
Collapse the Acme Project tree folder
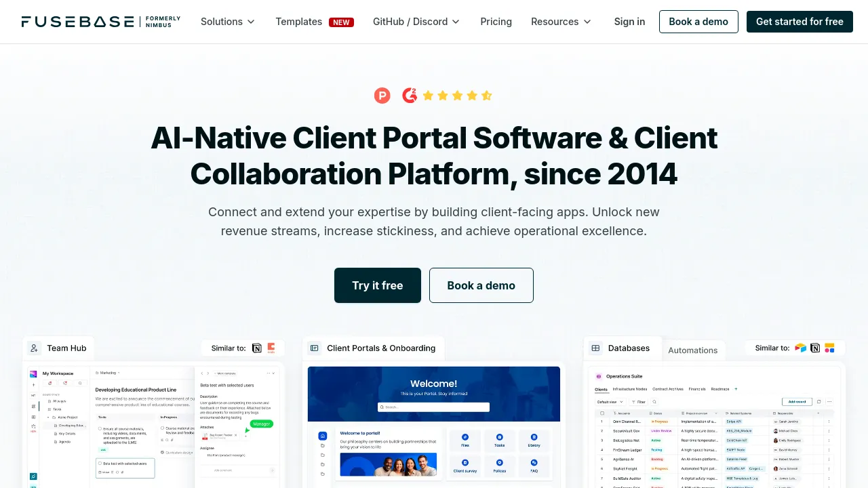pos(48,418)
